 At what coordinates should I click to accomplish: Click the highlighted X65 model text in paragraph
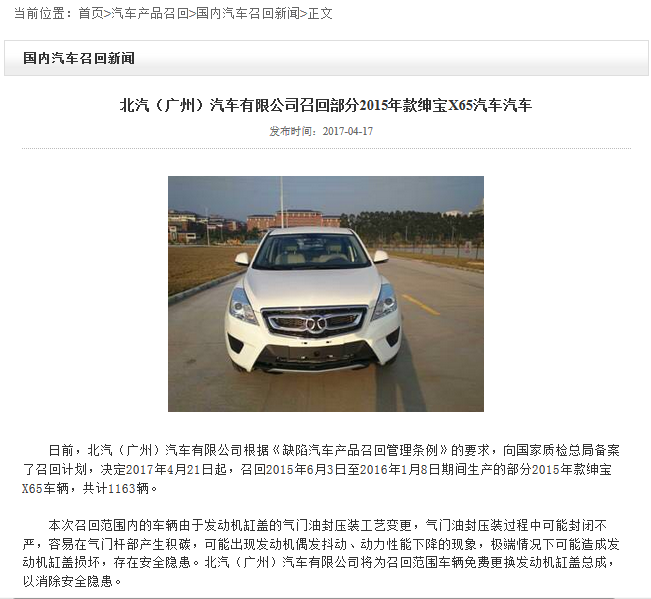pyautogui.click(x=32, y=488)
